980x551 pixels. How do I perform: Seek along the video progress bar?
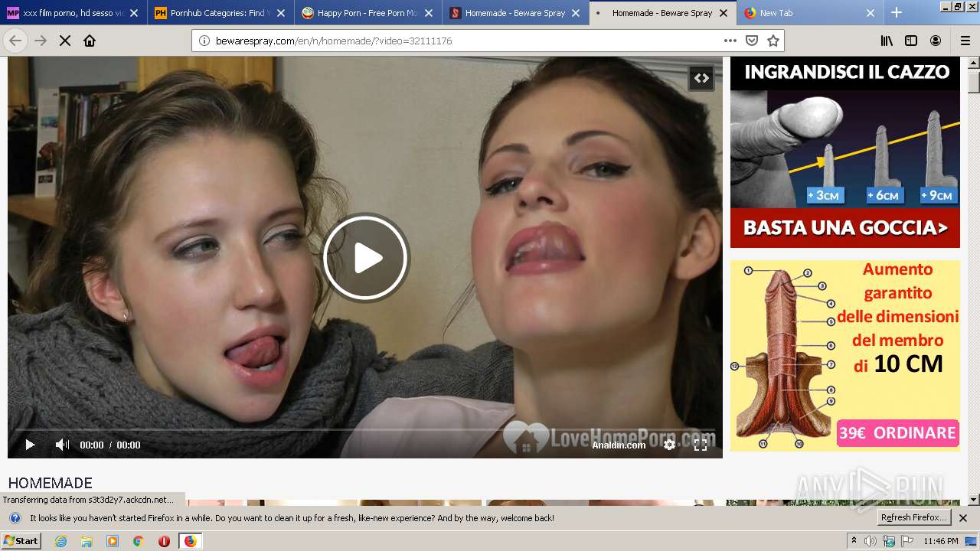365,429
